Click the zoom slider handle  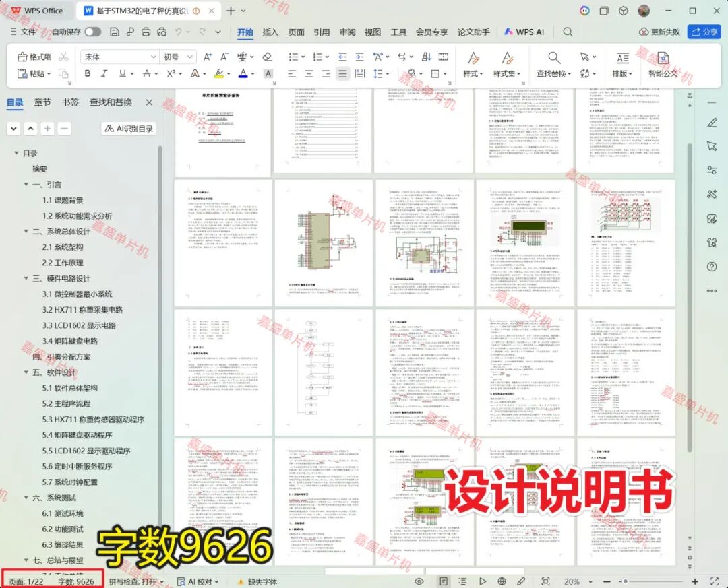626,581
